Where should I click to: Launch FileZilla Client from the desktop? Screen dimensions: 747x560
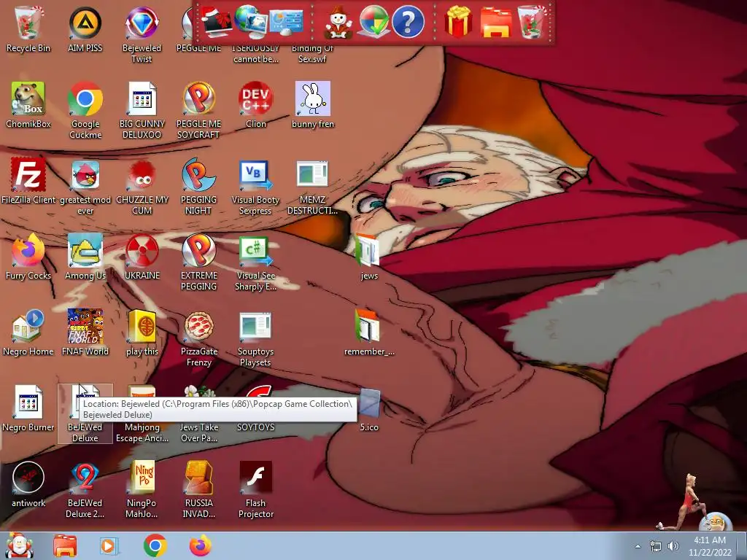pos(28,181)
